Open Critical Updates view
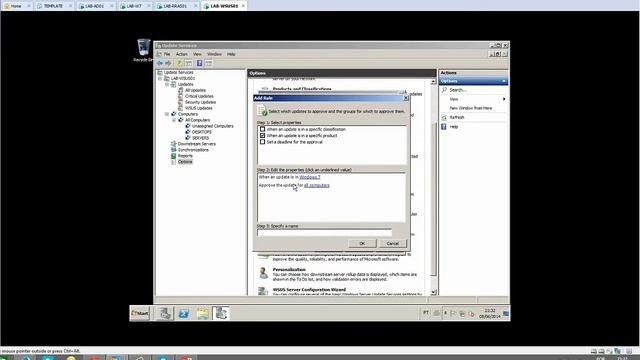Screen dimensions: 640x360 click(x=199, y=96)
